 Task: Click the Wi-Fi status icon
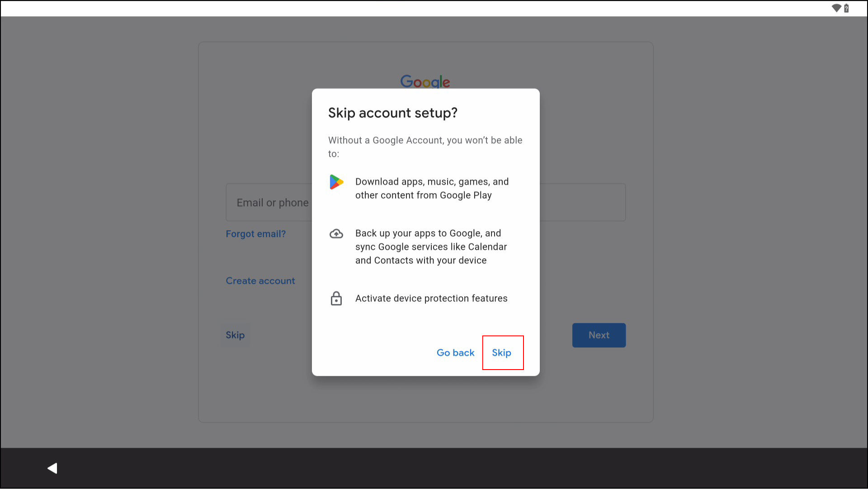coord(836,8)
